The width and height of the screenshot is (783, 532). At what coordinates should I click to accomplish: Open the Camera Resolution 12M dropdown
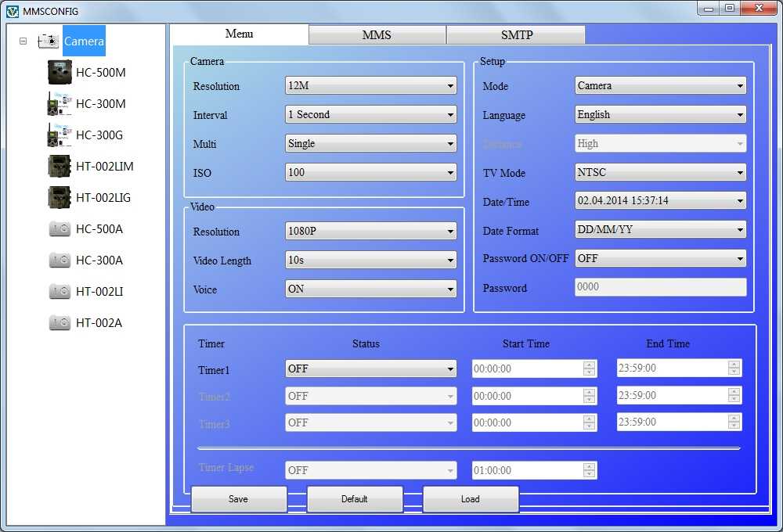click(371, 86)
